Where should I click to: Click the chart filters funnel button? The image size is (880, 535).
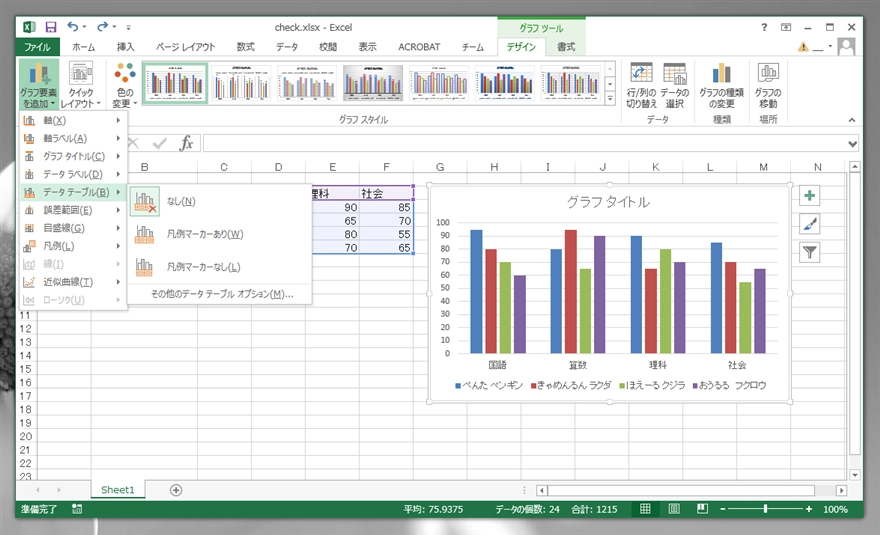(x=809, y=253)
